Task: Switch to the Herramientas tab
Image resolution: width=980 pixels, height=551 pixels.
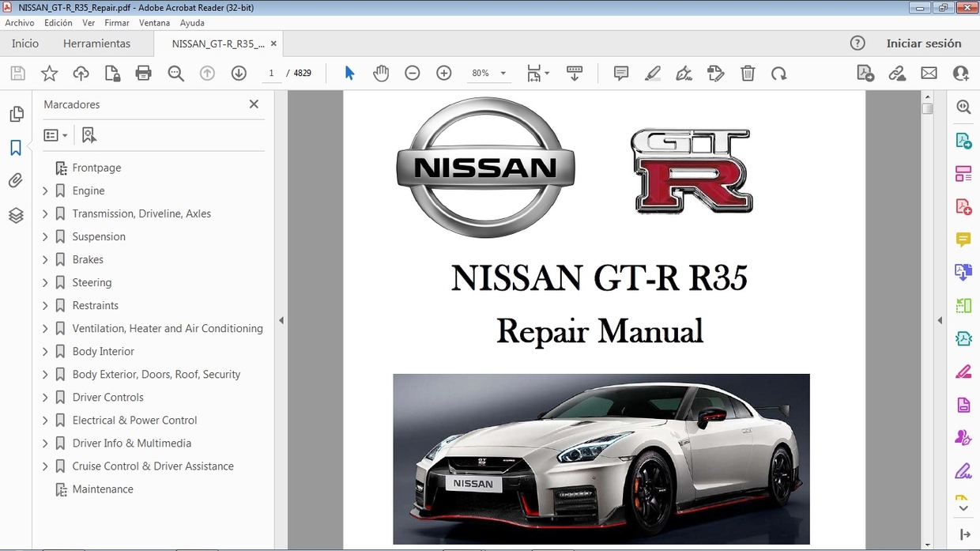Action: coord(96,43)
